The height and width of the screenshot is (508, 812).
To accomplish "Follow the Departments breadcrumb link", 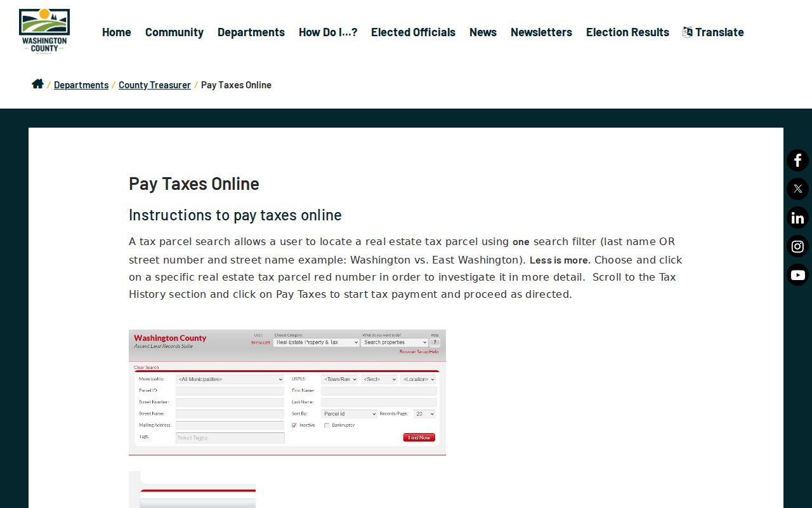I will pyautogui.click(x=81, y=84).
